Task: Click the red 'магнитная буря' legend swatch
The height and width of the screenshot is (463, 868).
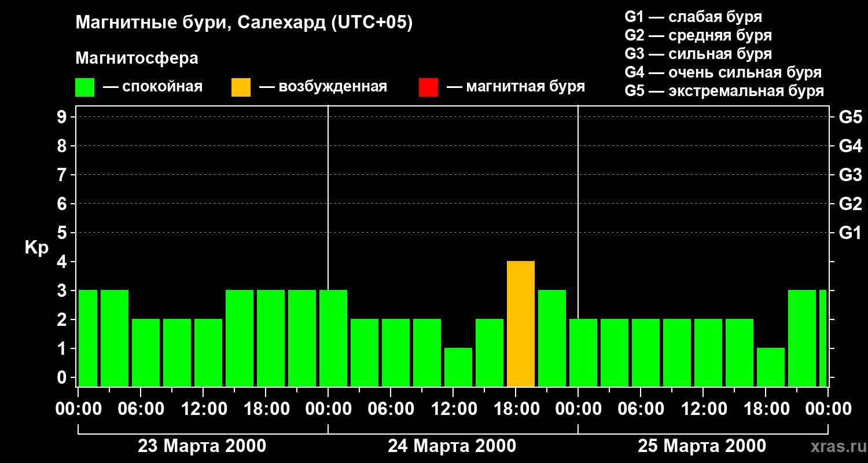Action: pyautogui.click(x=428, y=87)
